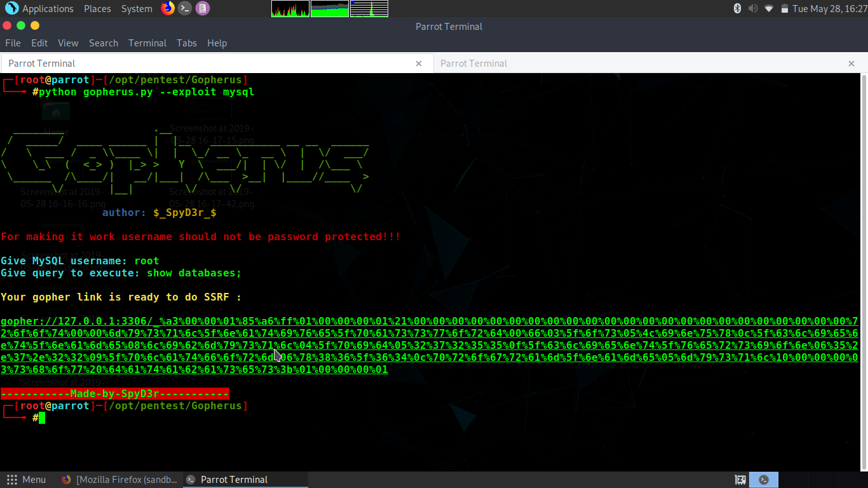Image resolution: width=868 pixels, height=488 pixels.
Task: Click the green window button in the title bar
Action: [x=21, y=25]
